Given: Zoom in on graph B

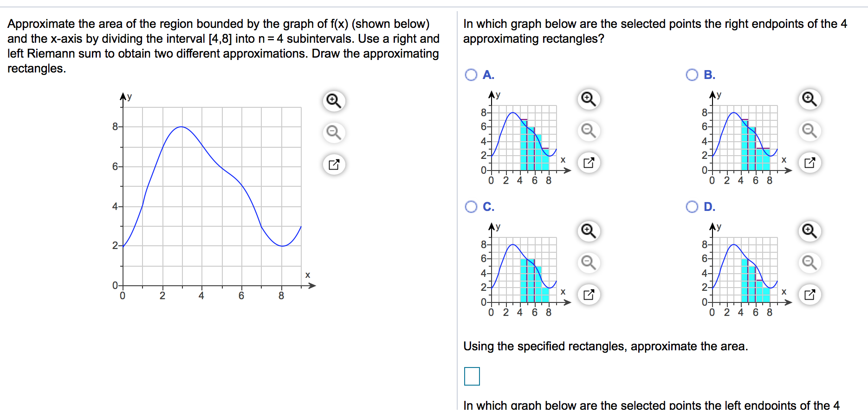Looking at the screenshot, I should tap(810, 99).
